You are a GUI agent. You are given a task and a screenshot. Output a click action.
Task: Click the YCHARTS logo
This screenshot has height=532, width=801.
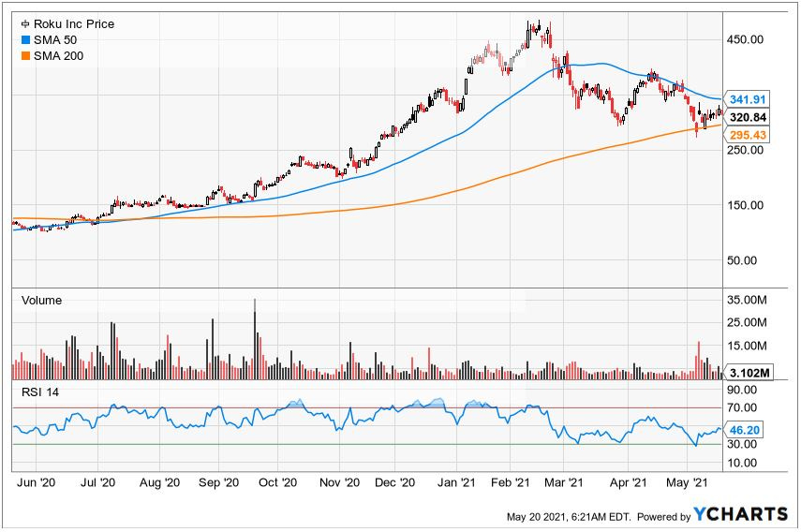740,514
